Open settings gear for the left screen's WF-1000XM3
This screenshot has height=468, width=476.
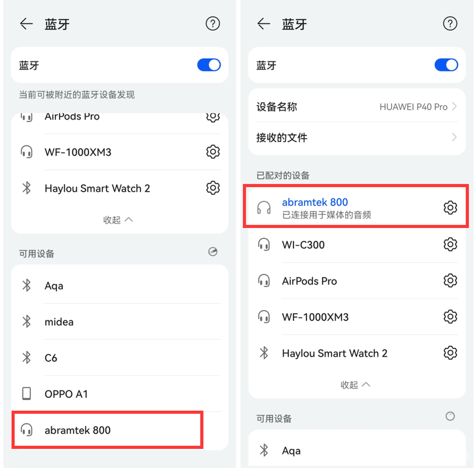point(213,152)
